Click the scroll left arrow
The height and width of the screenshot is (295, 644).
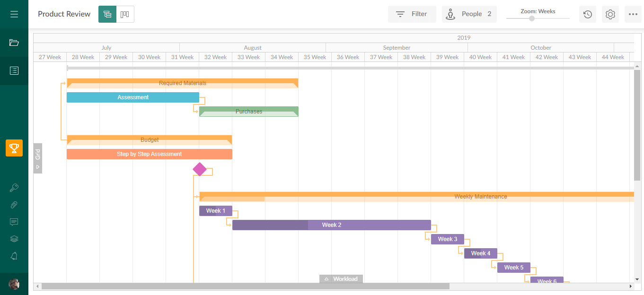(37, 286)
